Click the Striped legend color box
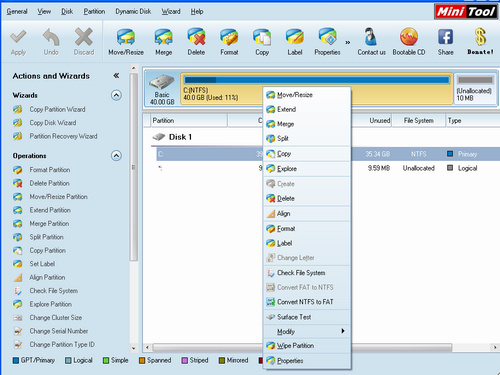The height and width of the screenshot is (375, 500). pyautogui.click(x=185, y=360)
